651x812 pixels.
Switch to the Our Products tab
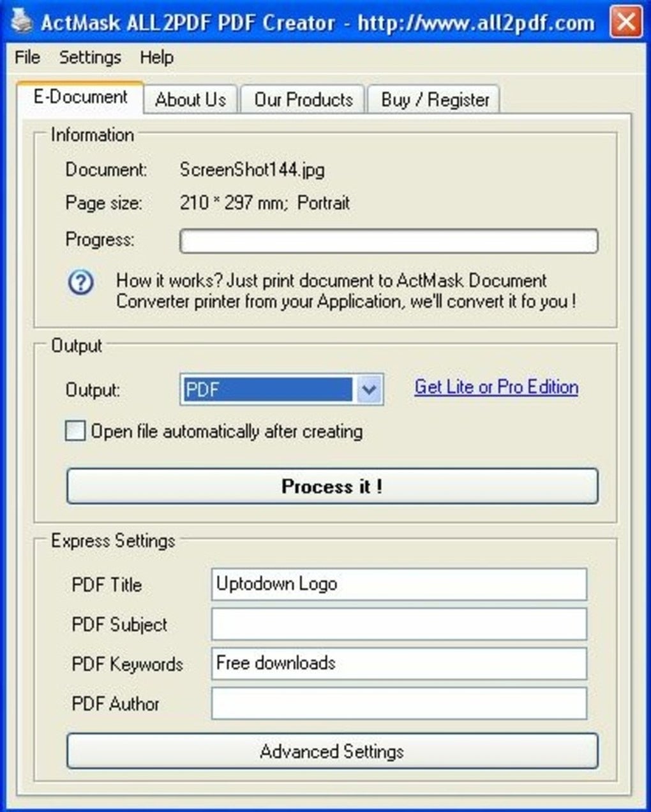point(302,99)
